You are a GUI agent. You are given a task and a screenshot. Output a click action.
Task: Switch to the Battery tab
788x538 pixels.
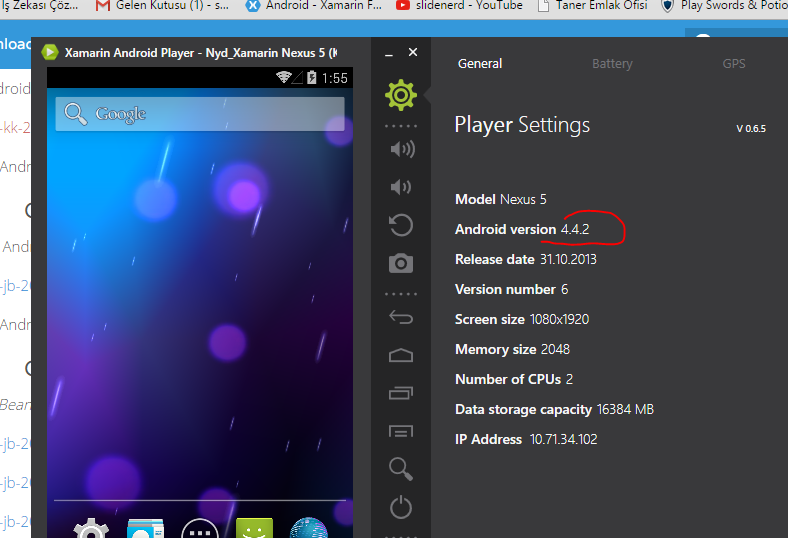[612, 64]
